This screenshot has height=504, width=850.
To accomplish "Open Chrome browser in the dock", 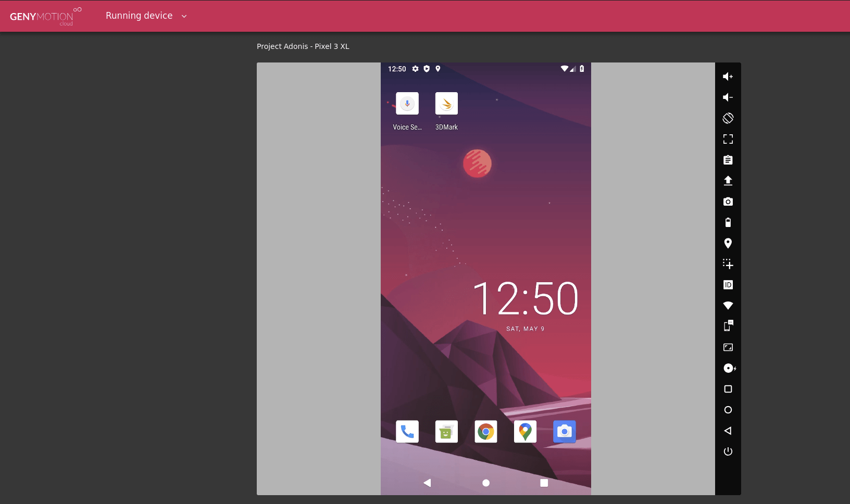I will [x=485, y=432].
